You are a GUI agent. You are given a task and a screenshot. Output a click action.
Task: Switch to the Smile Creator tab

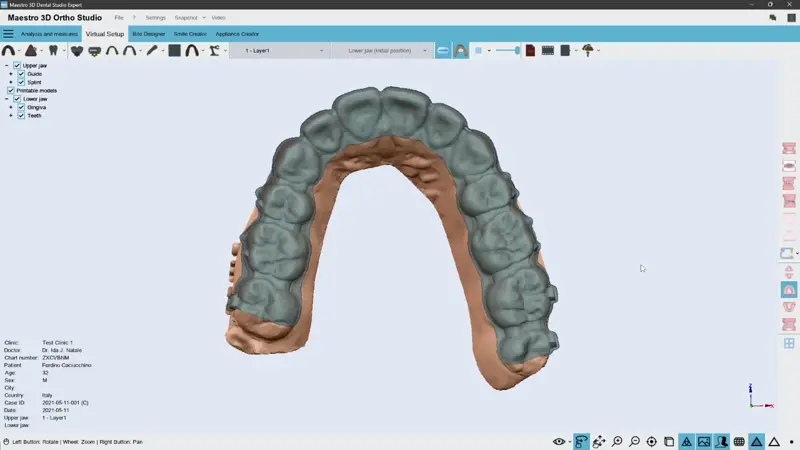[190, 34]
